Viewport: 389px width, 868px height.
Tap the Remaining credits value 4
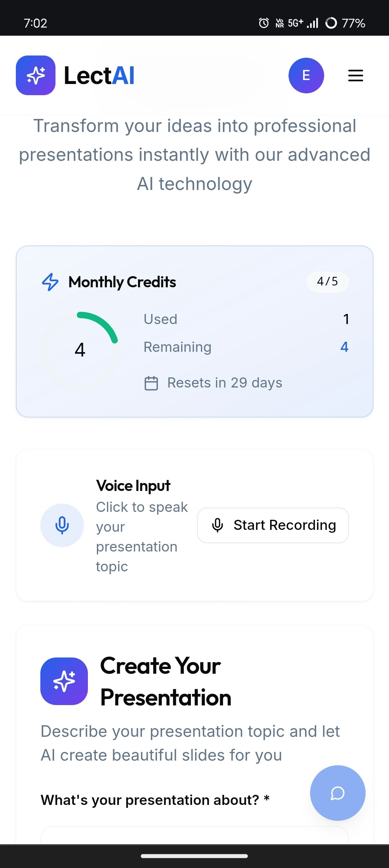click(344, 347)
